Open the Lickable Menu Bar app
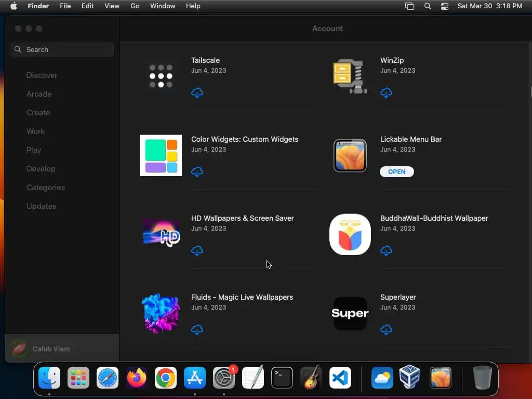532x399 pixels. (396, 171)
